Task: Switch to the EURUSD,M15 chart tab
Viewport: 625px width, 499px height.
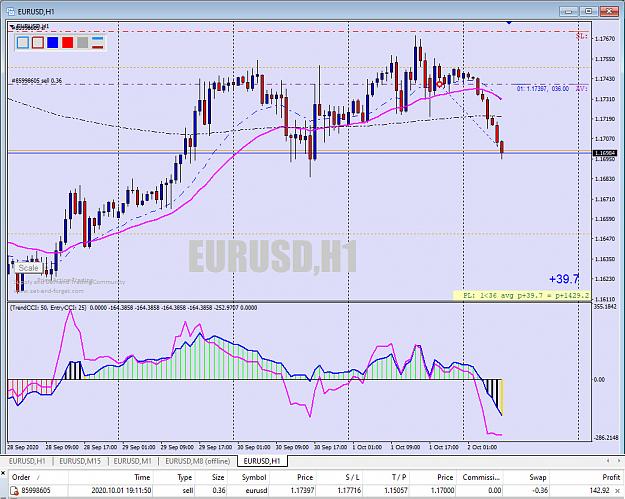Action: [x=80, y=461]
